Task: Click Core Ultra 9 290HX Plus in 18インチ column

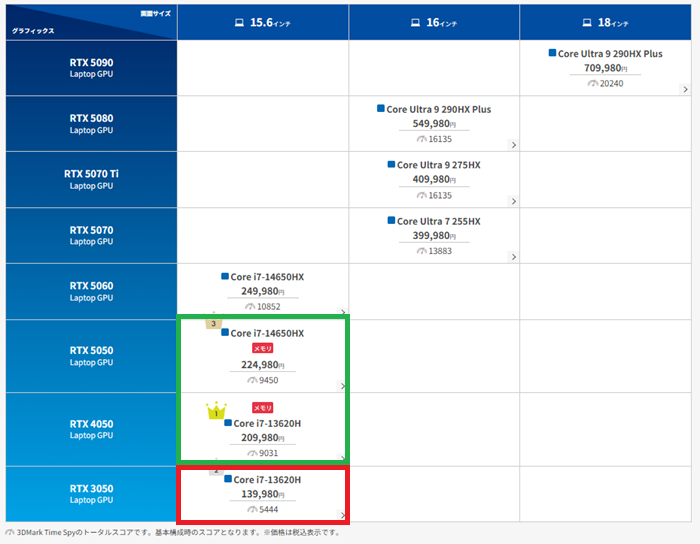Action: 610,54
